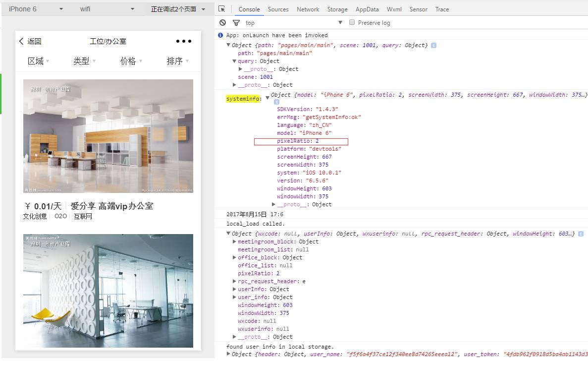Click the info icon below systeminfo Object

click(277, 102)
